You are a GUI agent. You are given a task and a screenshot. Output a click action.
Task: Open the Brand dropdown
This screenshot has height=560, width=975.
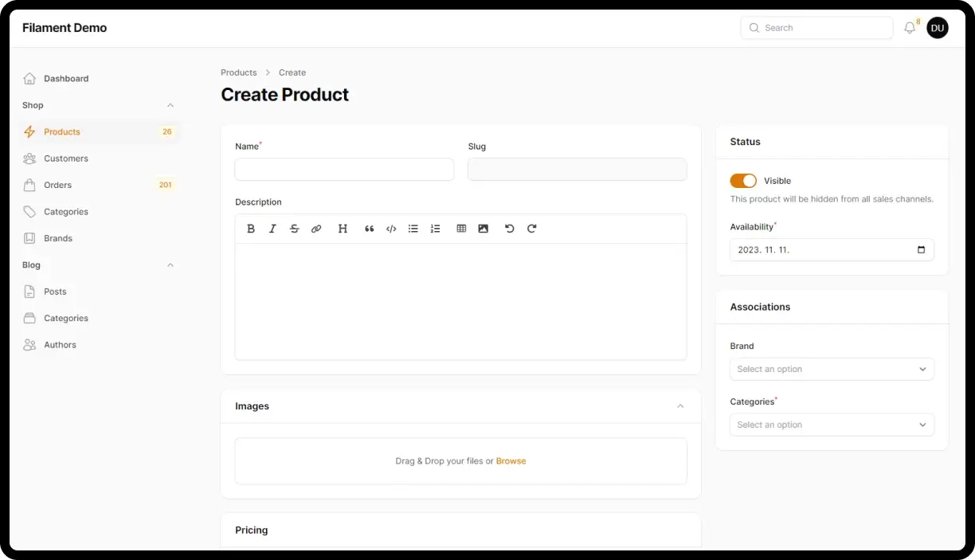832,369
